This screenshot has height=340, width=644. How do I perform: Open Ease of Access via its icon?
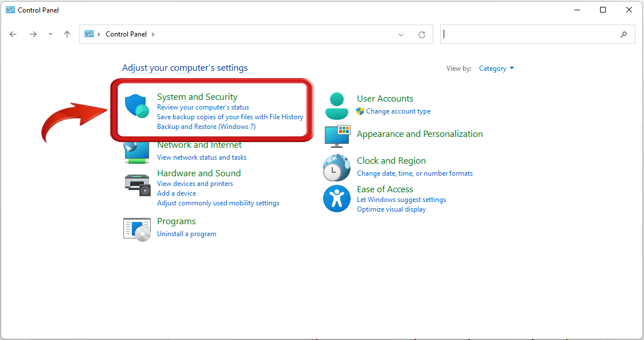tap(336, 199)
